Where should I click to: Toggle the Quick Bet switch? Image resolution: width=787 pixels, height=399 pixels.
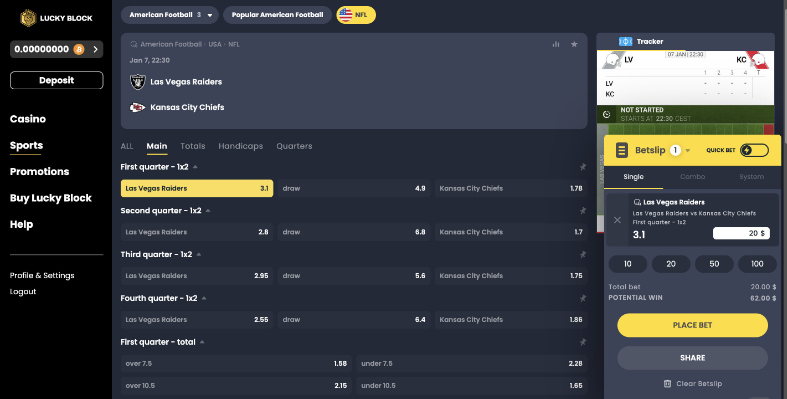[754, 150]
